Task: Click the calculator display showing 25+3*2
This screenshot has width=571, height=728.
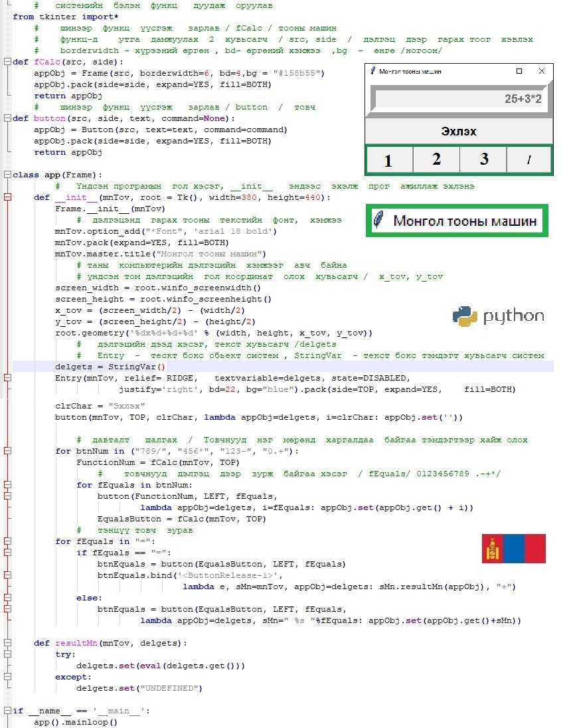Action: click(x=459, y=100)
